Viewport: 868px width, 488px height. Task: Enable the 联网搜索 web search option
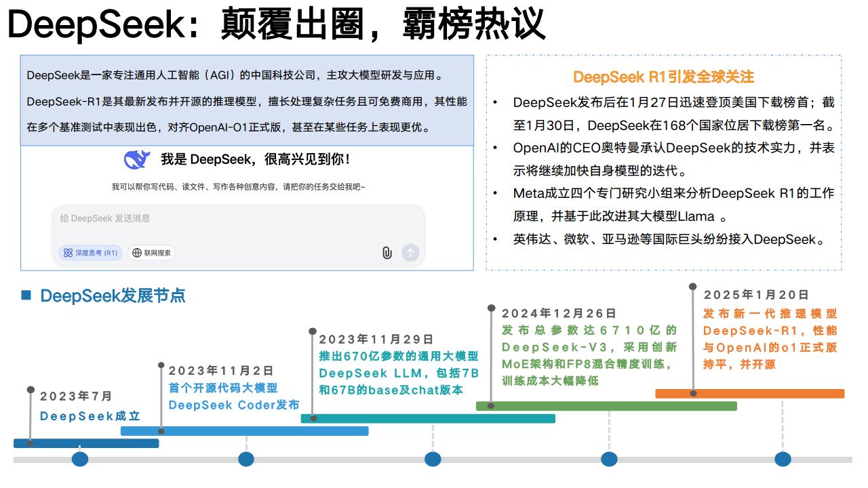coord(151,253)
